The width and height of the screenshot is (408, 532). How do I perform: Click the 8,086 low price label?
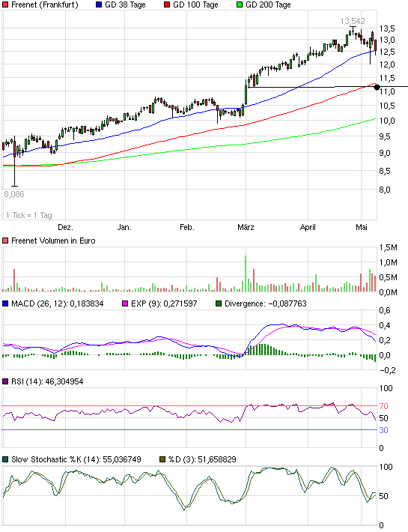coord(14,194)
